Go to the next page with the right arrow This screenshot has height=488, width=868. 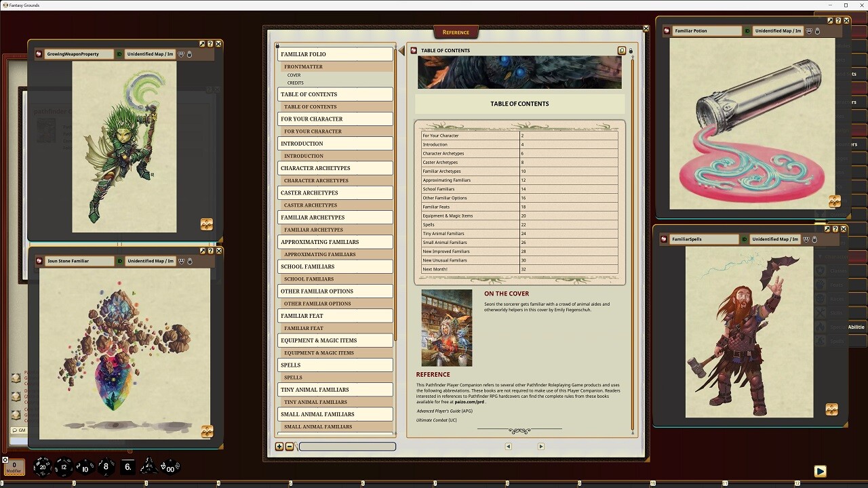(x=540, y=446)
